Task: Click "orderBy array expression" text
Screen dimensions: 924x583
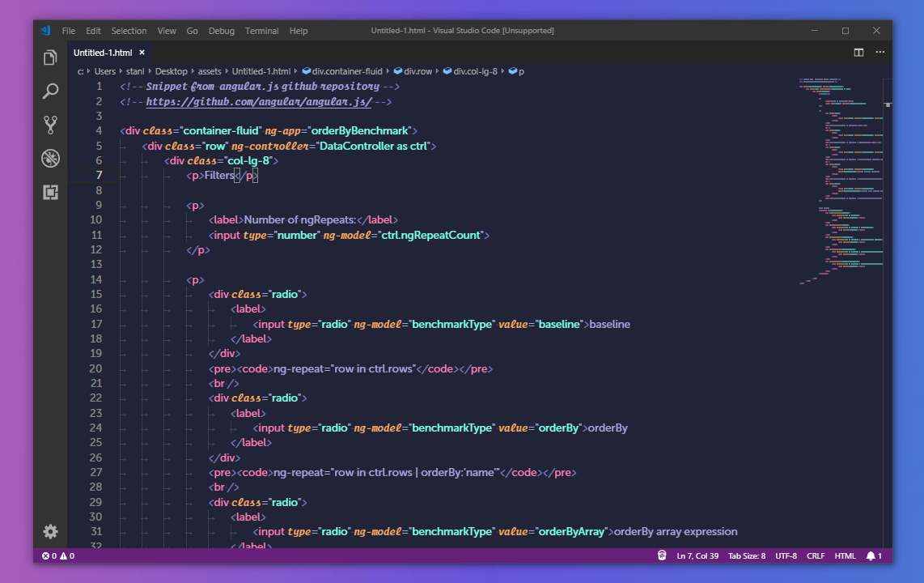Action: [x=676, y=532]
